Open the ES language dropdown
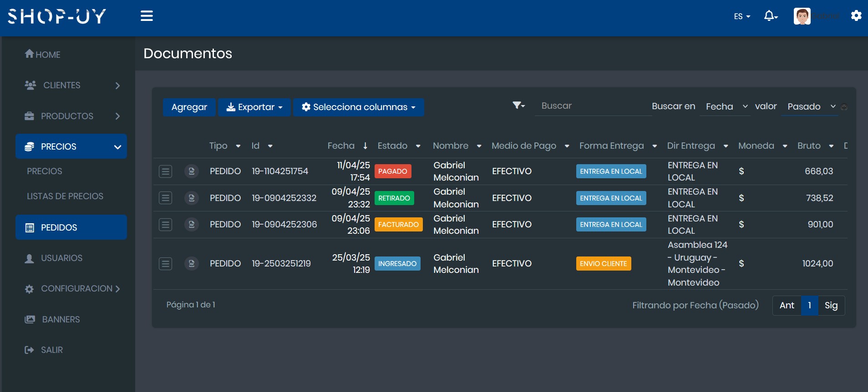 tap(741, 16)
